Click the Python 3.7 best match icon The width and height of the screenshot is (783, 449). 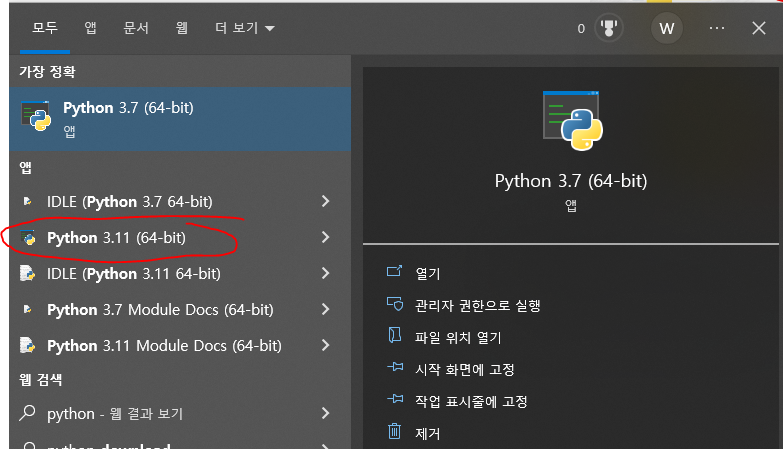click(36, 116)
